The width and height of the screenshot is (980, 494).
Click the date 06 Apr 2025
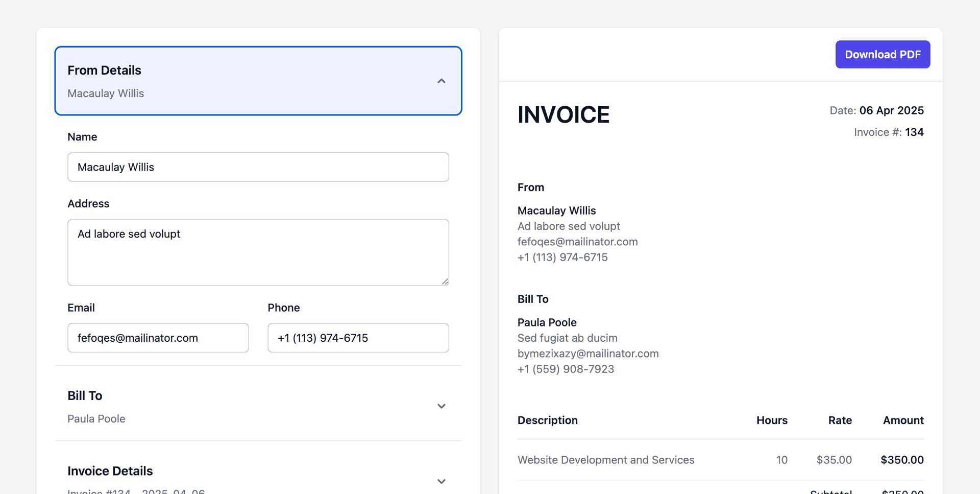(x=890, y=110)
